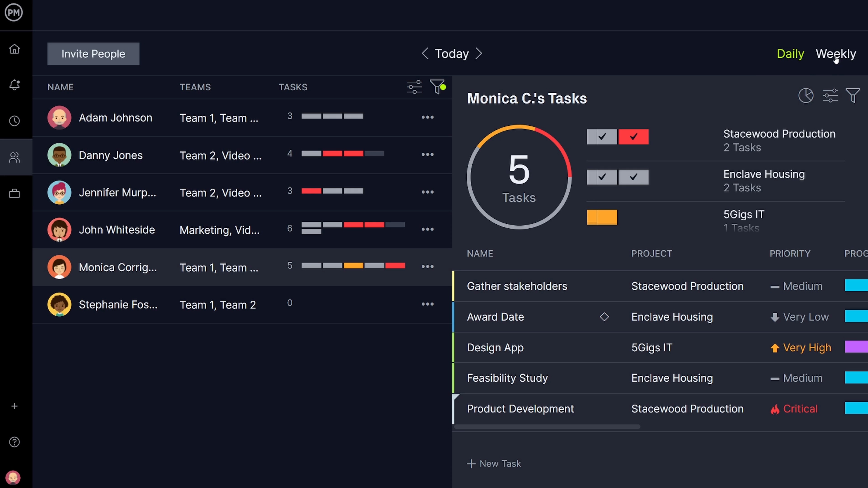
Task: Open the clock timesheet icon
Action: point(14,121)
